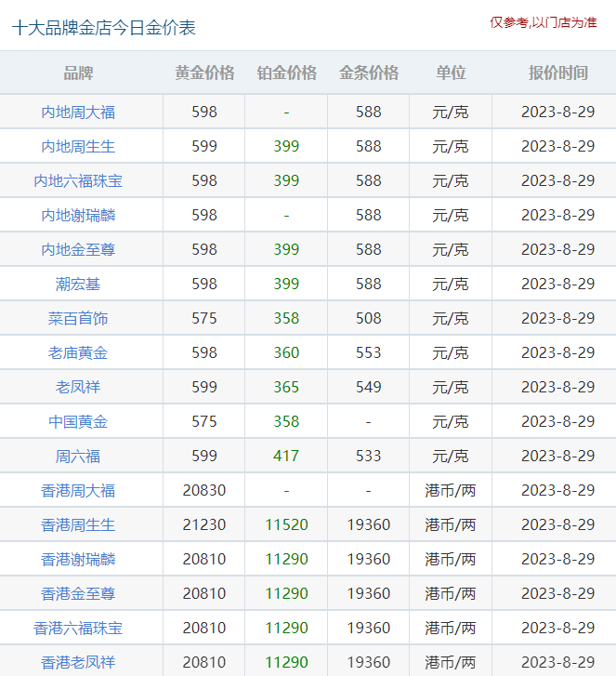Open the 老庙黄金 brand link

pos(78,353)
